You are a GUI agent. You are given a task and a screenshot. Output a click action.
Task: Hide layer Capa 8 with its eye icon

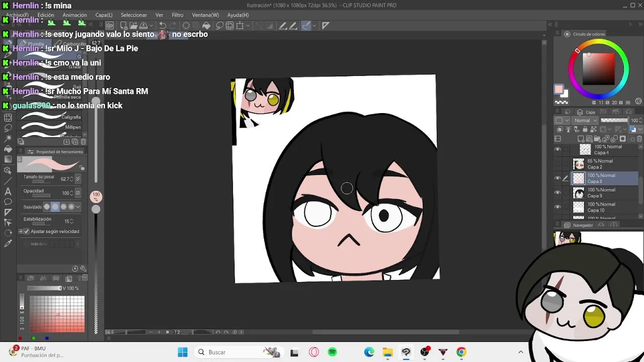pyautogui.click(x=557, y=178)
